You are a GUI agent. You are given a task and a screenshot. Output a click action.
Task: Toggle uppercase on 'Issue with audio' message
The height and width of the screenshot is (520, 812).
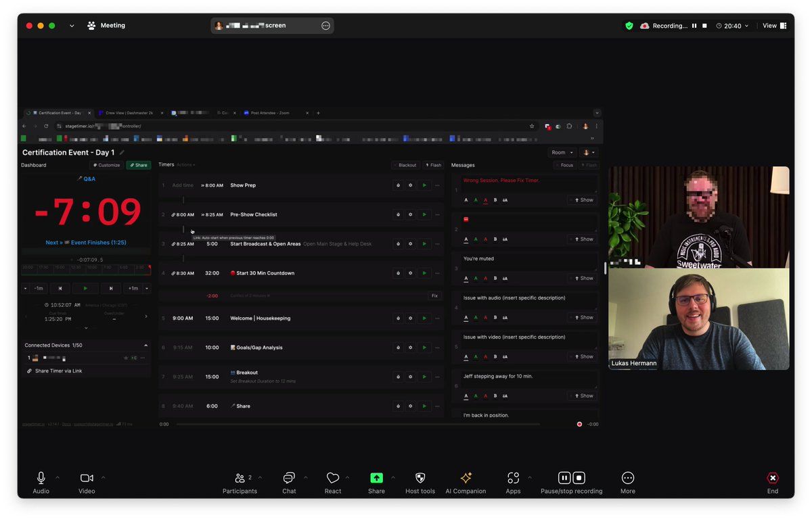tap(505, 317)
